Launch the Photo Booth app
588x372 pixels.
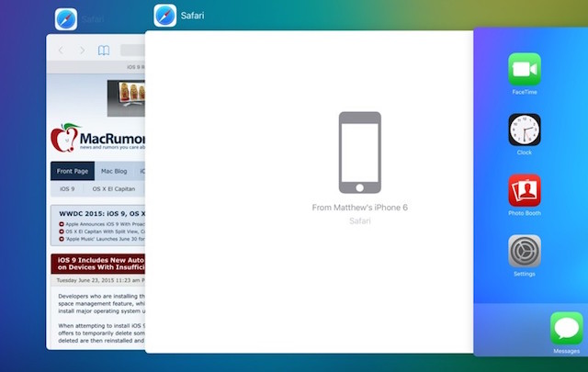tap(525, 190)
